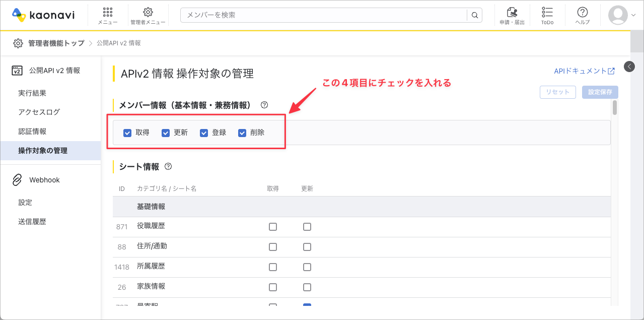Select 操作対象の管理 in the sidebar
This screenshot has height=320, width=644.
coord(50,151)
